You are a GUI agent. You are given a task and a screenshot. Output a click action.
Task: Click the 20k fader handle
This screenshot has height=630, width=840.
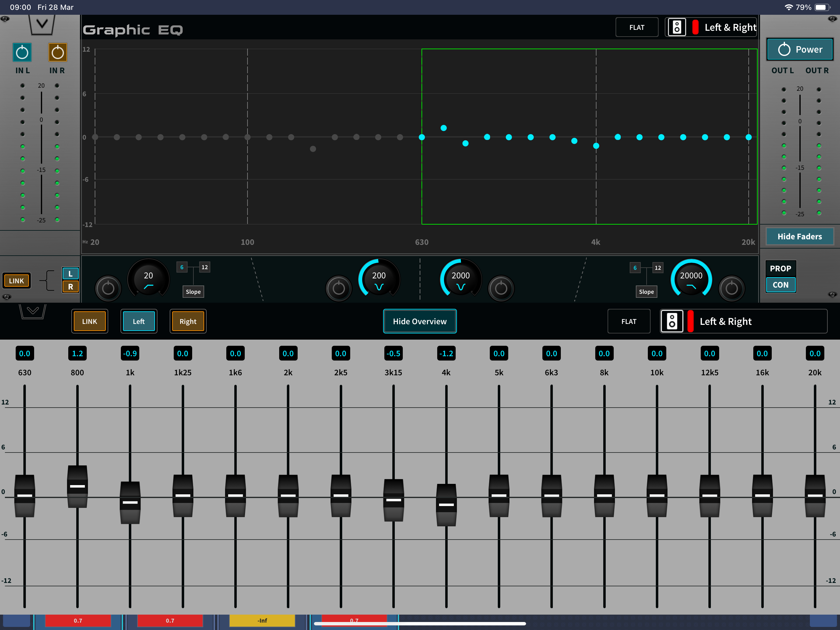pos(815,496)
